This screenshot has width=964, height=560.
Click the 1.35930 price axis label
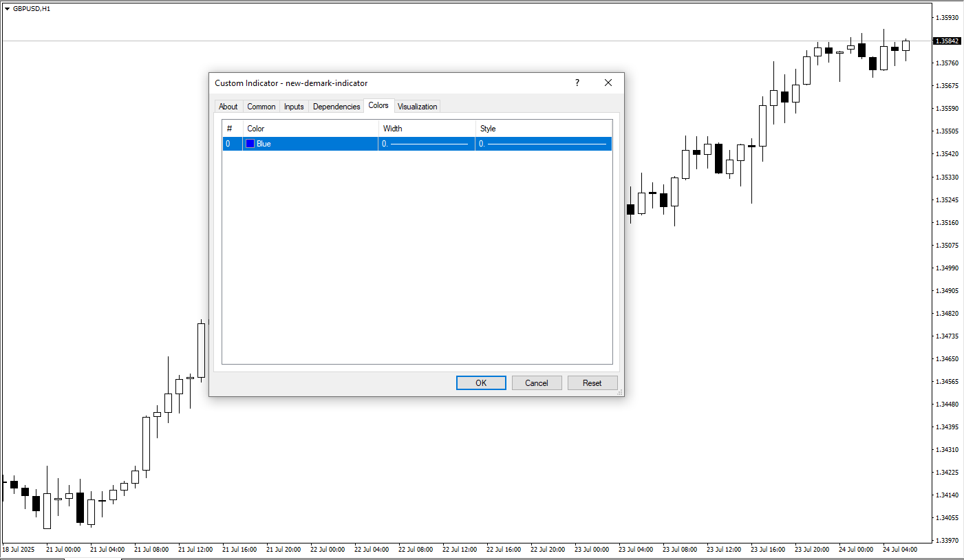(x=947, y=18)
